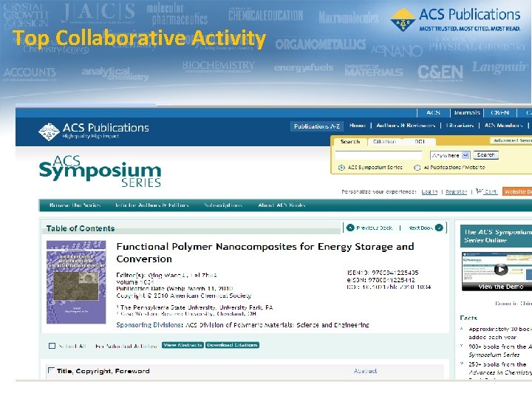
Task: Click the Home link in top navigation
Action: click(x=358, y=126)
